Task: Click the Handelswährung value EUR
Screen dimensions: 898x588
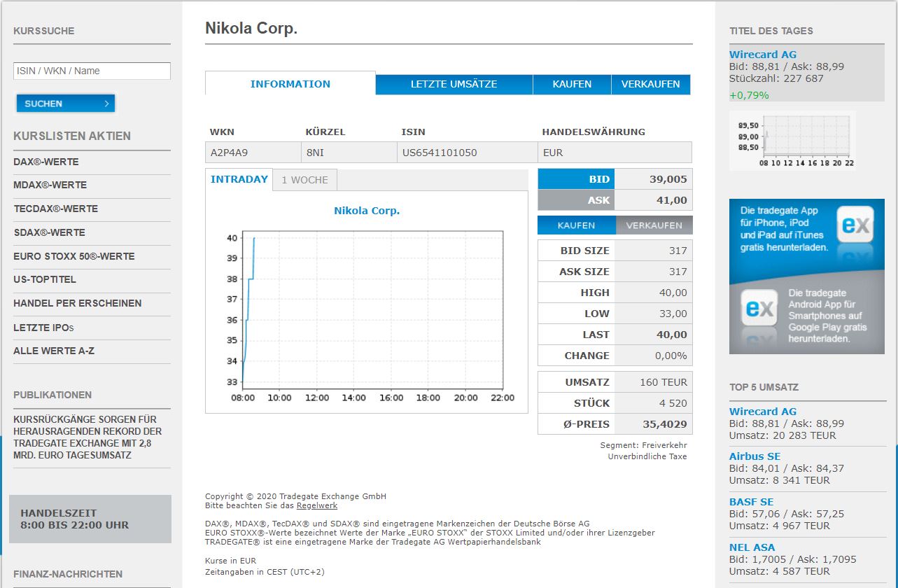Action: tap(553, 153)
